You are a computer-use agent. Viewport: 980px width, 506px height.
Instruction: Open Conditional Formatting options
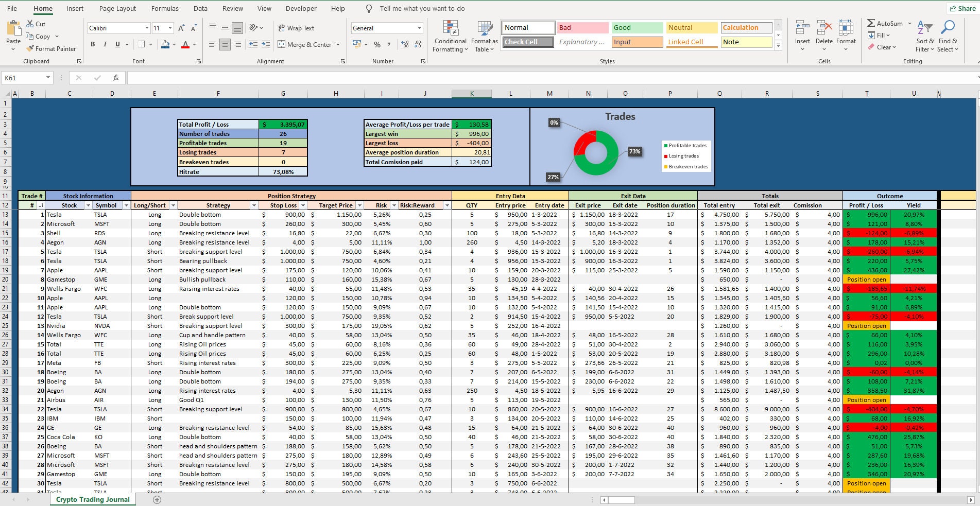[x=450, y=36]
